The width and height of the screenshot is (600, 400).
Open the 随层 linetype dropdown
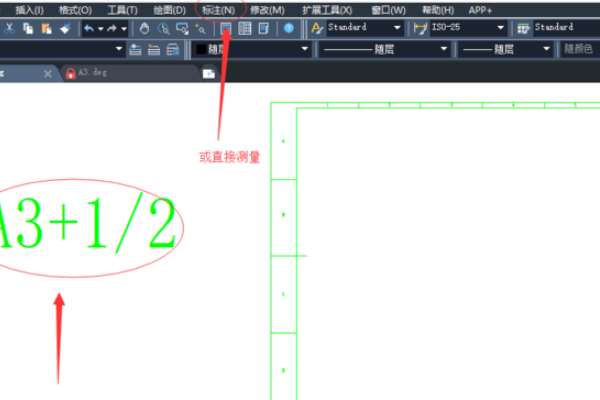384,49
